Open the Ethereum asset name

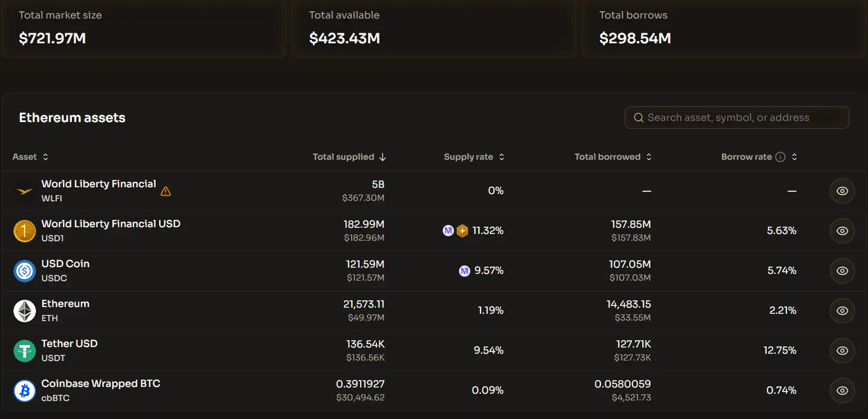[65, 304]
